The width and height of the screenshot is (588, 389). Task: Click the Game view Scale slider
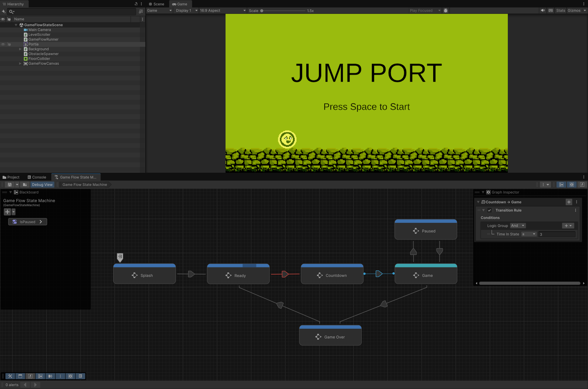click(x=283, y=11)
